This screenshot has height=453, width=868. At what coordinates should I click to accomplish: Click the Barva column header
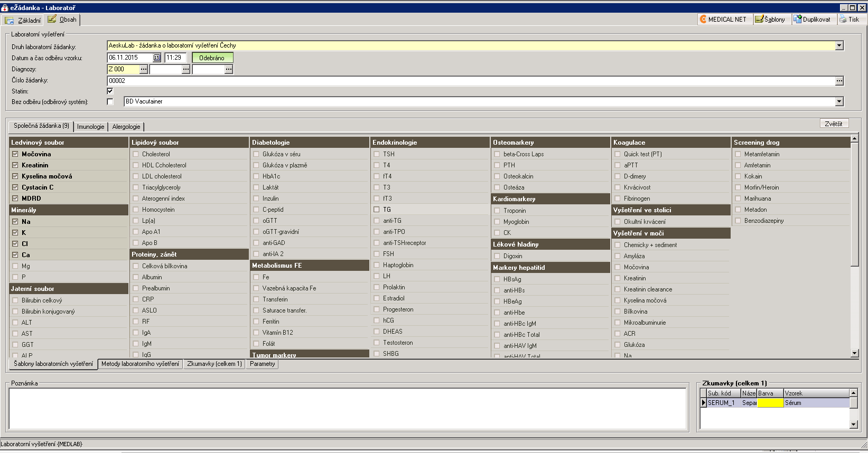(770, 393)
